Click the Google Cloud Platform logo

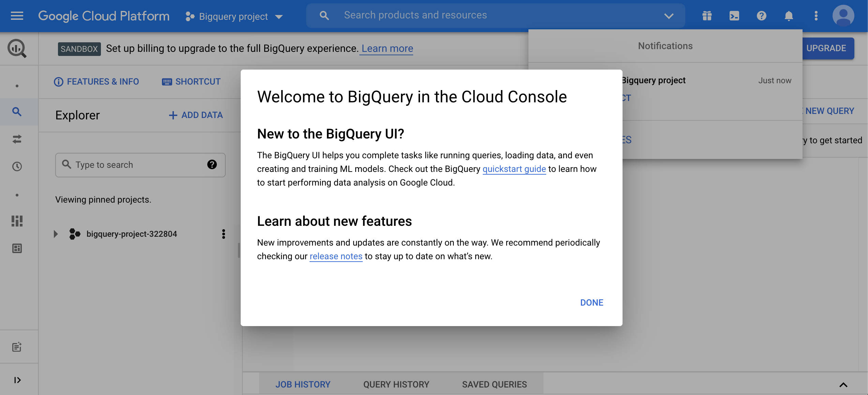pos(104,16)
